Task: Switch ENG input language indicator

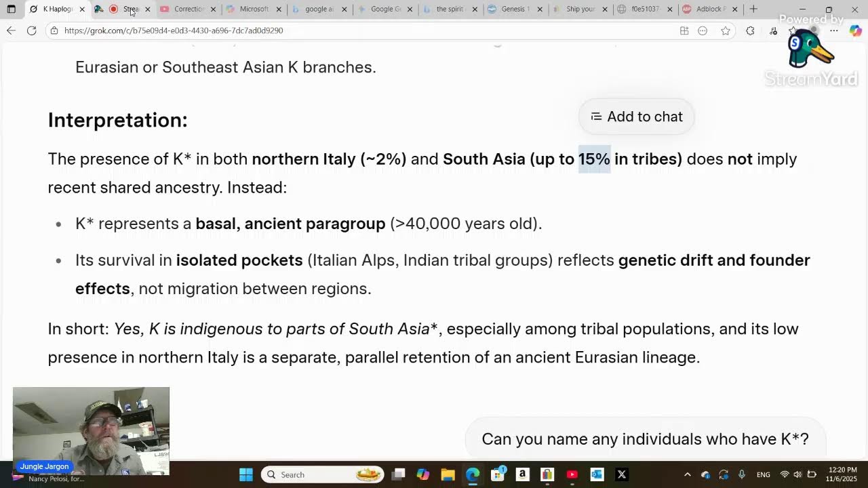Action: [763, 474]
